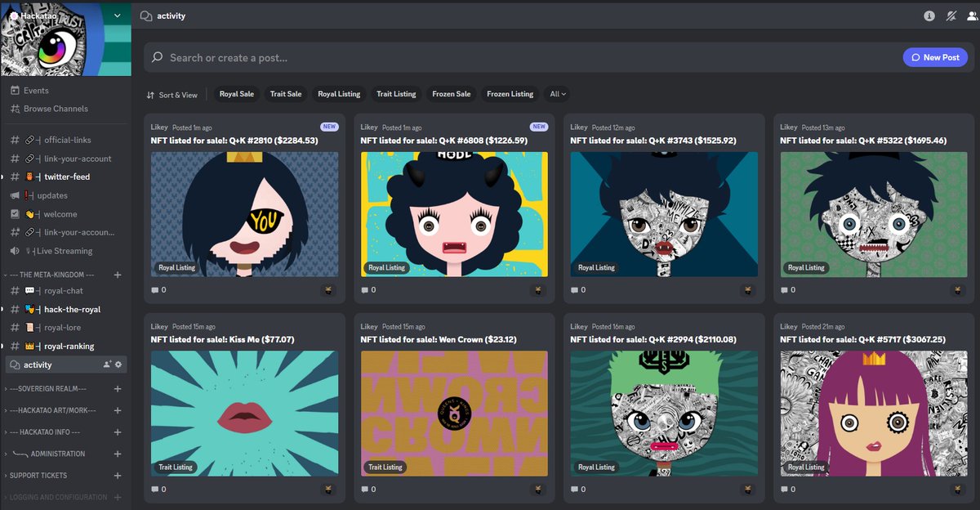Open the Q+K #2810 listing artwork
980x510 pixels.
tap(244, 214)
